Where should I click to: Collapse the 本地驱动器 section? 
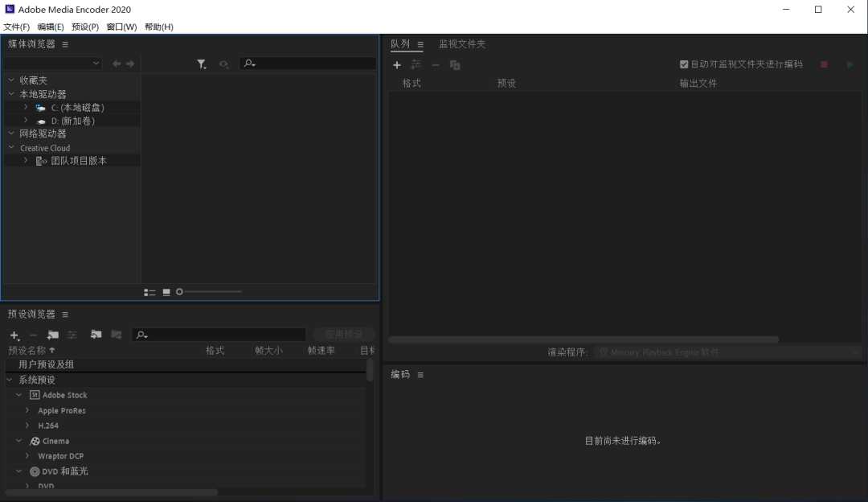pos(11,93)
